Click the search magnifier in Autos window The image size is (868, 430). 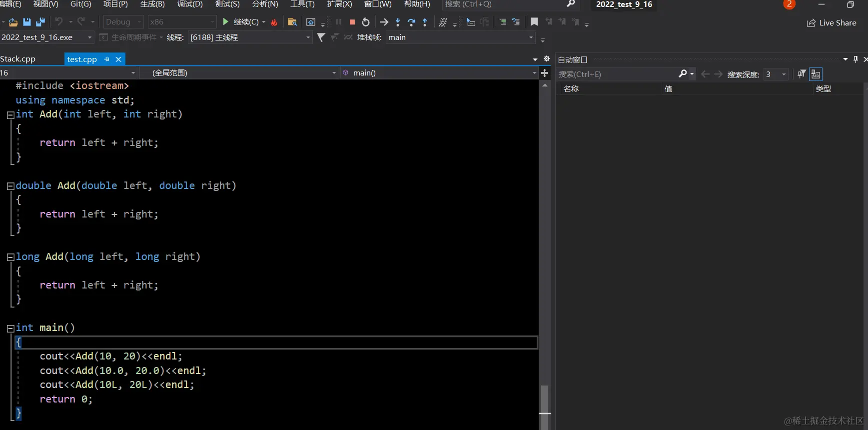(x=683, y=74)
